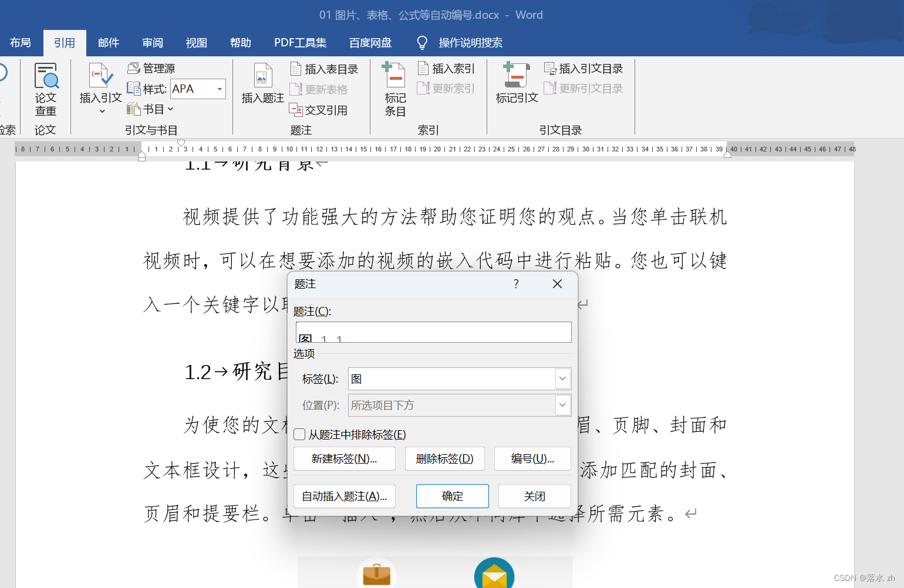Expand the 书目 bibliography menu

(150, 109)
